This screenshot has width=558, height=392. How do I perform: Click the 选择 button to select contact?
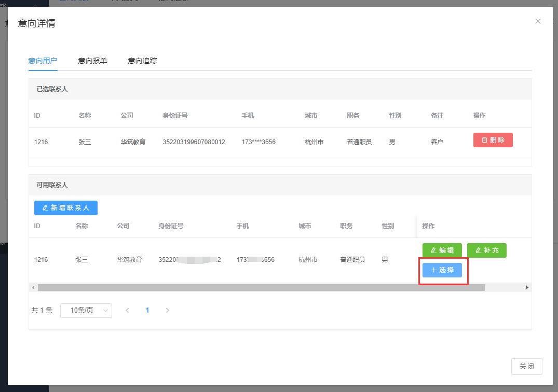442,270
